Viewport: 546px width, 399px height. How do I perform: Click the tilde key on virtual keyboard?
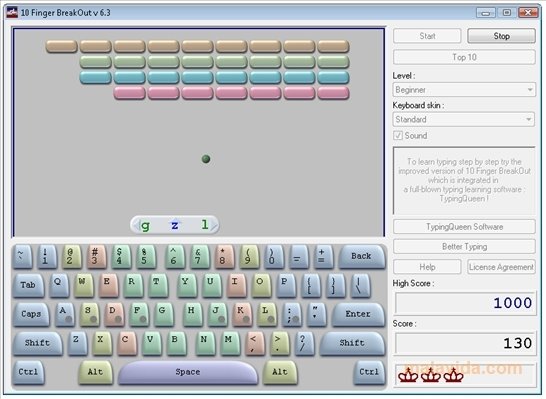[x=22, y=256]
